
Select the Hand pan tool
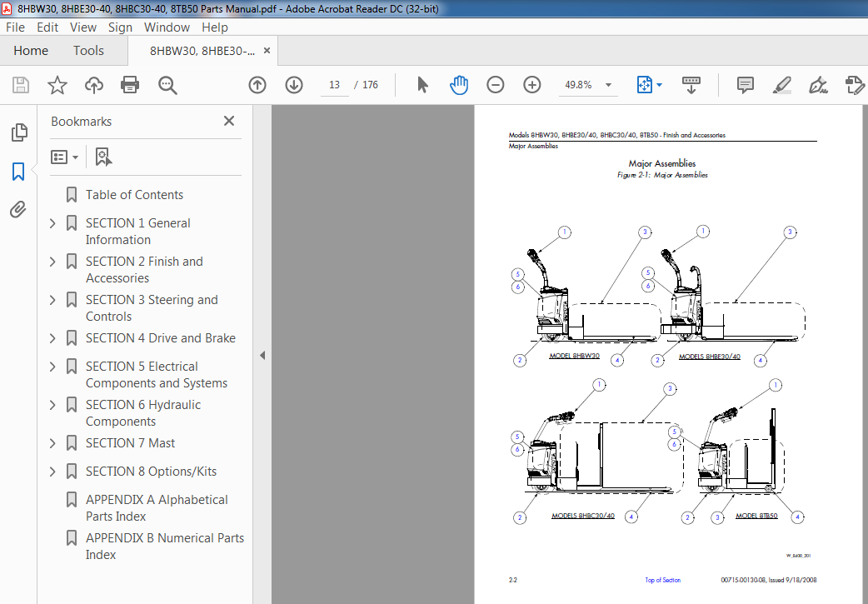(459, 85)
